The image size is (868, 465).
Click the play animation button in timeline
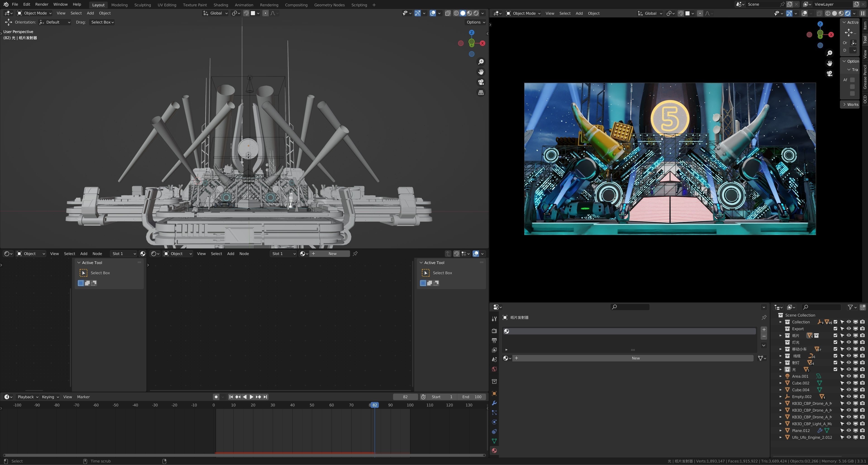(251, 397)
